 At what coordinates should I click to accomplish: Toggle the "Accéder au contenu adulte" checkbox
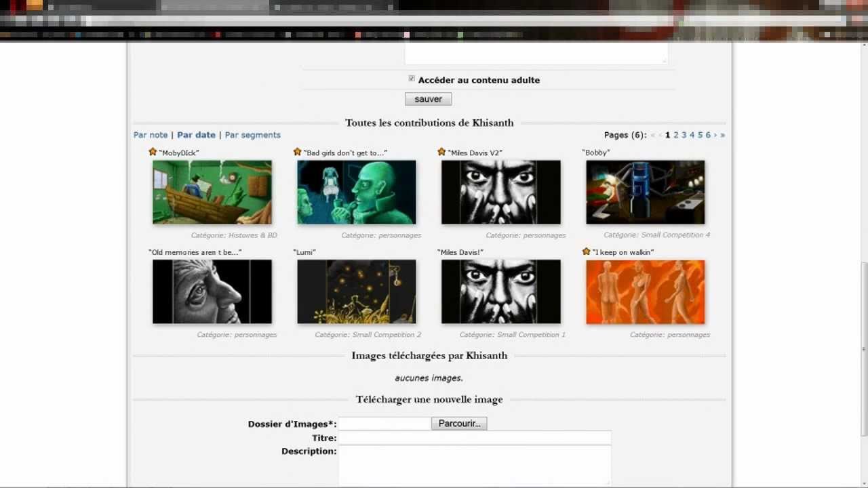coord(412,79)
